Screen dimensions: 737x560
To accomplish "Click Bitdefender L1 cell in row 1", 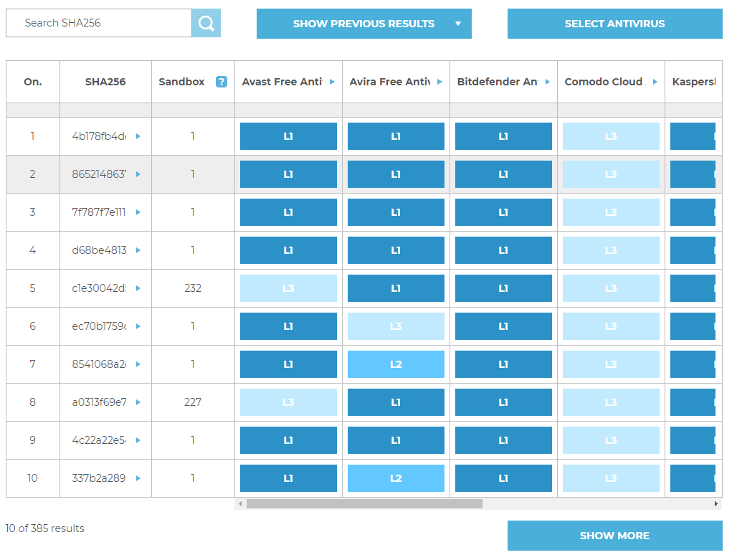I will point(503,136).
